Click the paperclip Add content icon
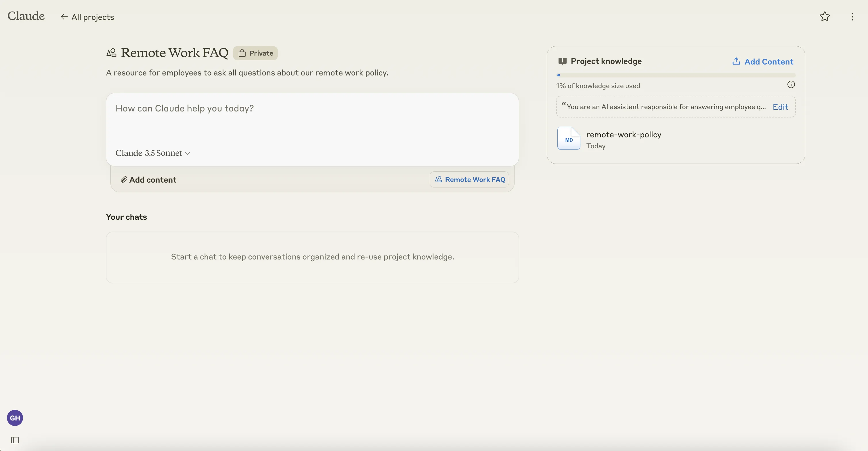The width and height of the screenshot is (868, 451). [124, 180]
